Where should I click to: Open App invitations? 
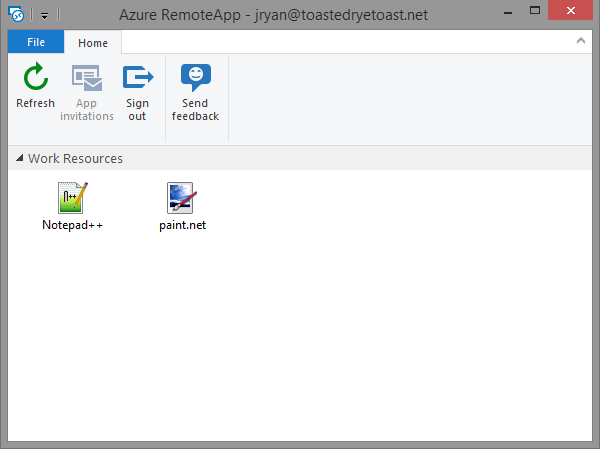tap(87, 93)
